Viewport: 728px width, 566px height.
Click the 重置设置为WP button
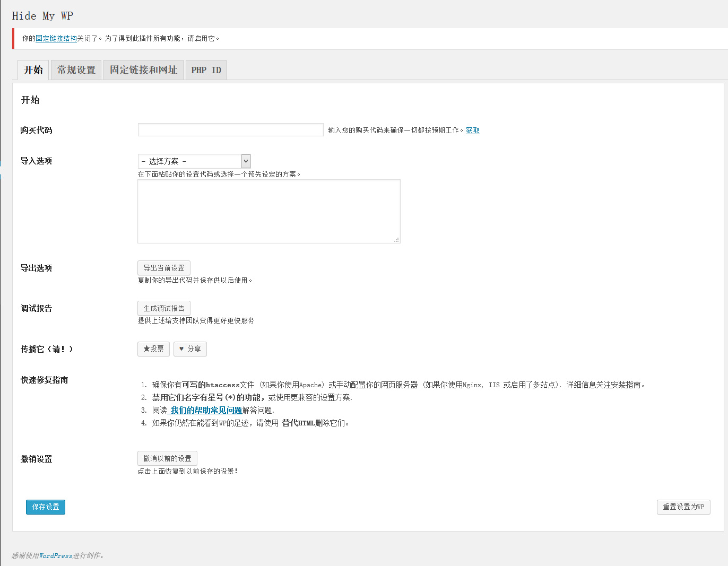(683, 507)
